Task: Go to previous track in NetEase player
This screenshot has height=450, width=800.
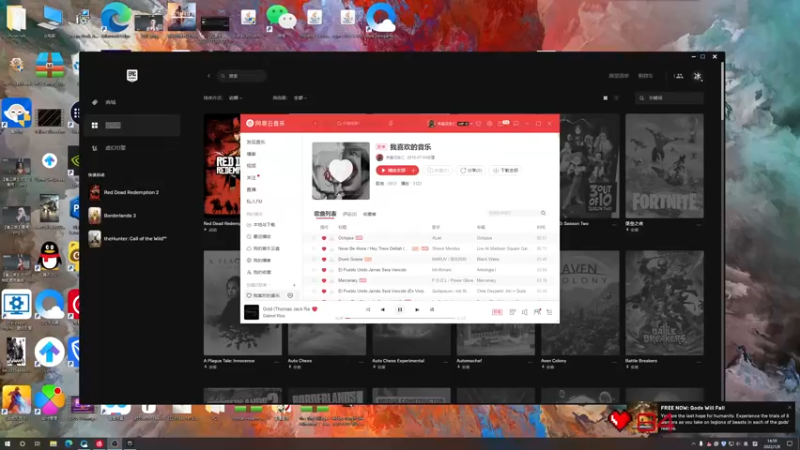Action: 383,310
